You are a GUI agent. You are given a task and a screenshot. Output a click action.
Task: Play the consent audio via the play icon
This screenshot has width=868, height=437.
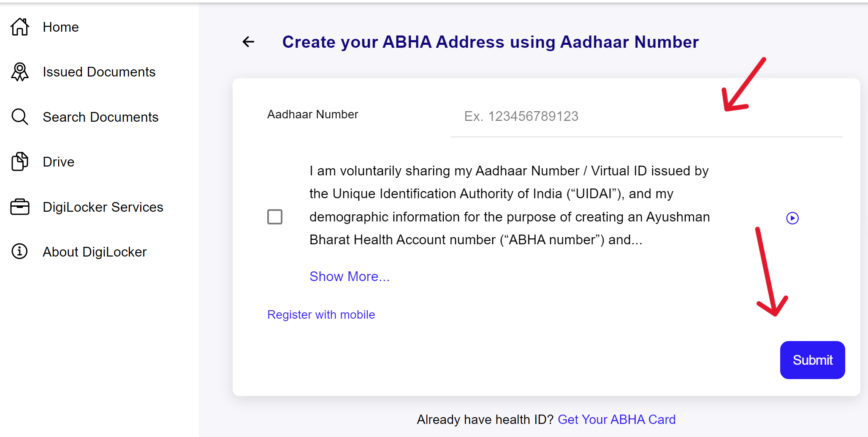point(792,218)
